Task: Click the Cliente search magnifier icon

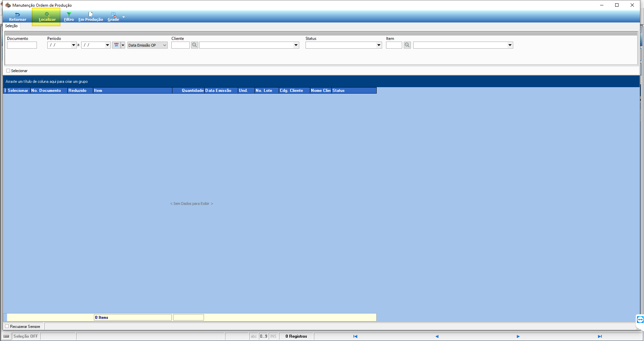Action: tap(195, 45)
